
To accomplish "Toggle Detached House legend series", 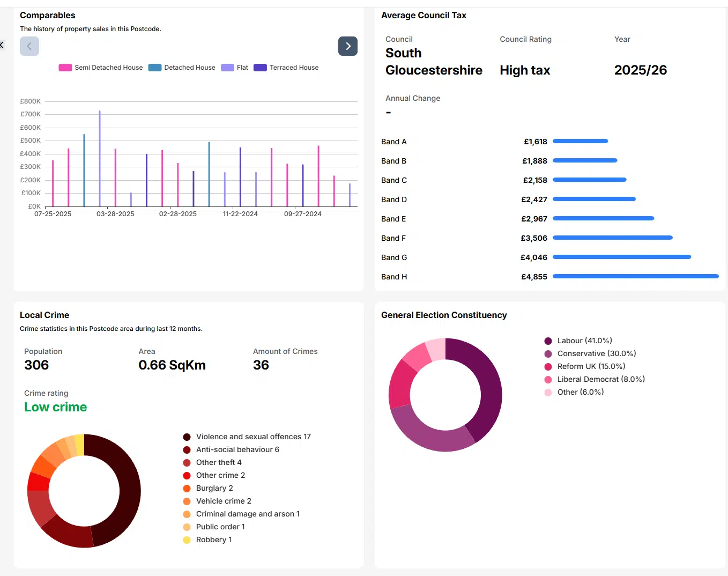I will coord(182,68).
